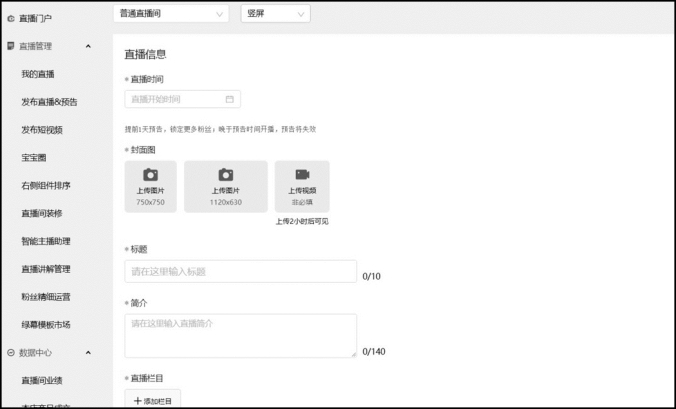The height and width of the screenshot is (409, 676).
Task: Click the plus icon on 添加栏目
Action: 138,401
